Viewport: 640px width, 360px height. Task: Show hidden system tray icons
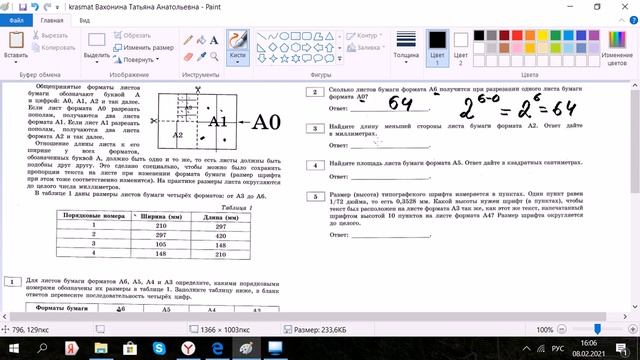tap(527, 349)
